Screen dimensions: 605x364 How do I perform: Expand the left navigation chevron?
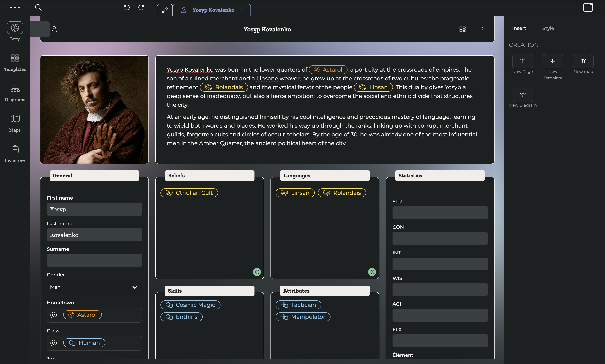(40, 29)
